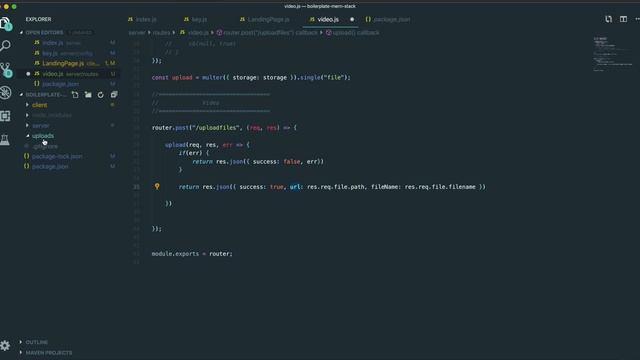640x360 pixels.
Task: Click the Split Editor icon
Action: (x=623, y=19)
